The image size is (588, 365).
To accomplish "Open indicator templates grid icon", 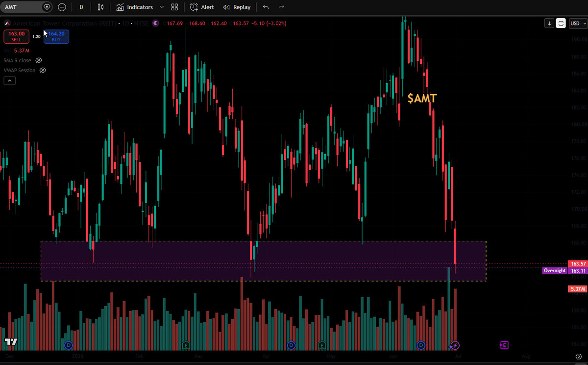I will tap(174, 7).
